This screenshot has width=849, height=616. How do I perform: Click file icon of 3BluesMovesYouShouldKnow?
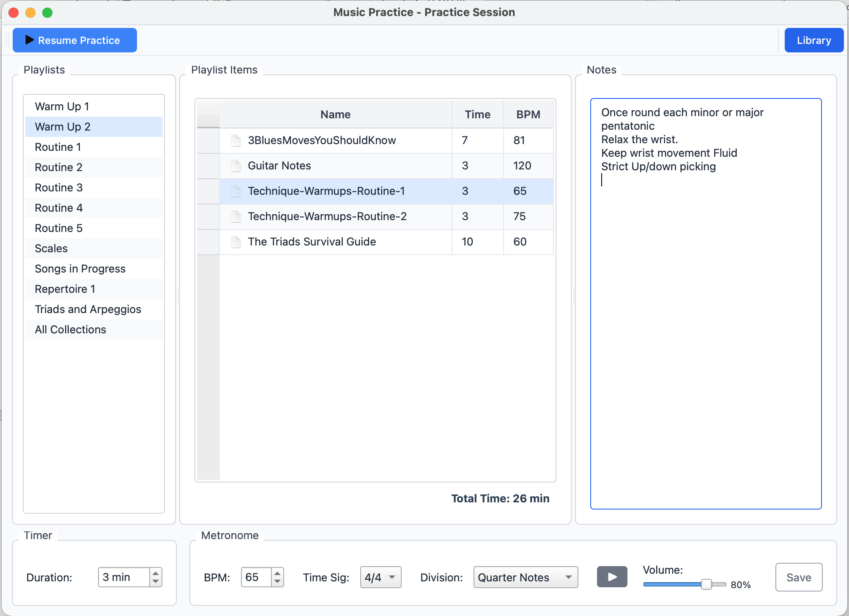[x=236, y=140]
